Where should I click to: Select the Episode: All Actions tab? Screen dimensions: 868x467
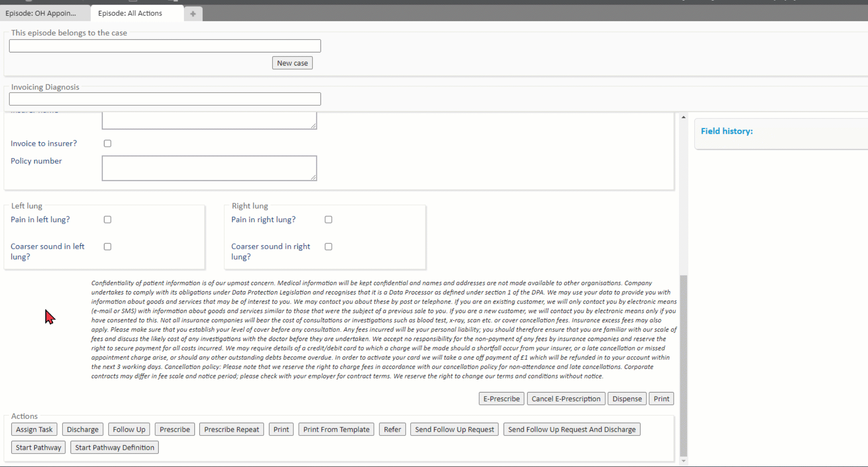click(x=130, y=14)
